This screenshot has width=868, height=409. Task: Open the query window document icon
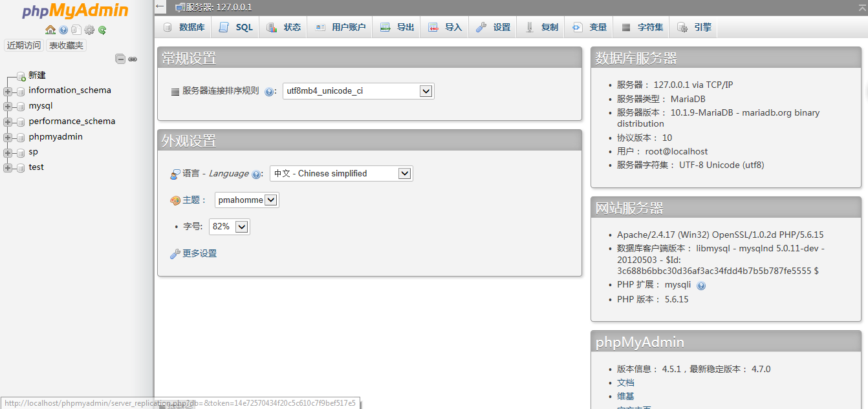tap(76, 30)
